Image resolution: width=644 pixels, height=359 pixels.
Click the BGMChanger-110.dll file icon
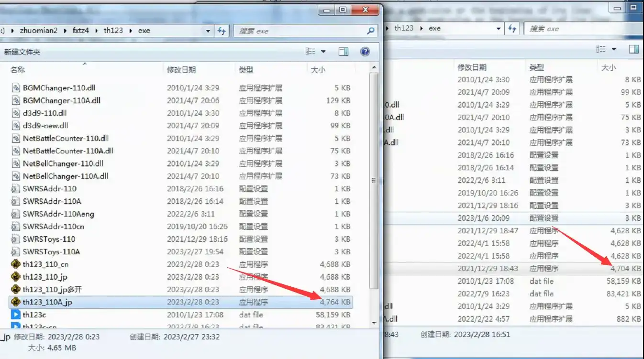[x=16, y=88]
